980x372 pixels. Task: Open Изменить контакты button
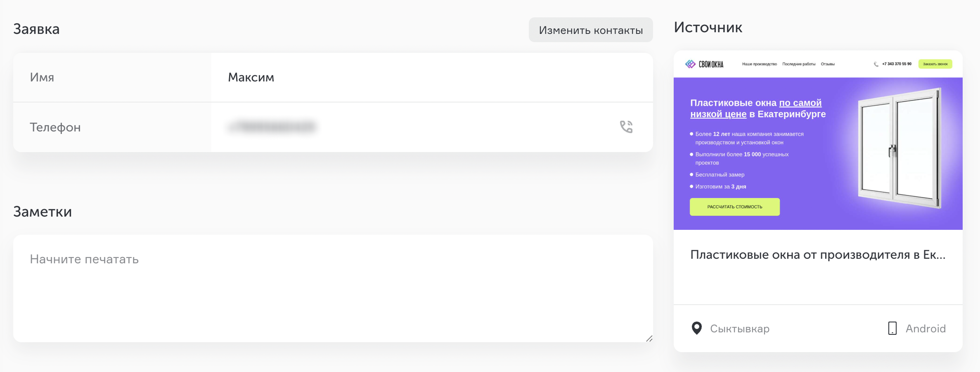[591, 30]
